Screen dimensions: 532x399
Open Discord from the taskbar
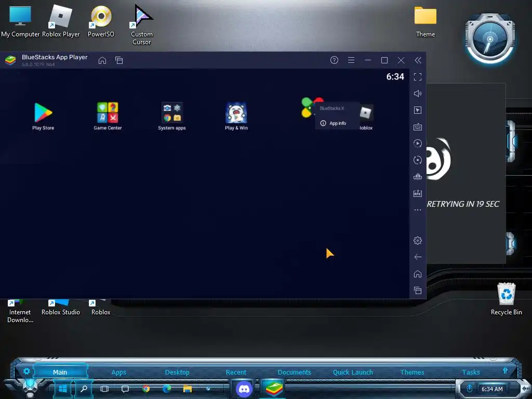tap(244, 389)
